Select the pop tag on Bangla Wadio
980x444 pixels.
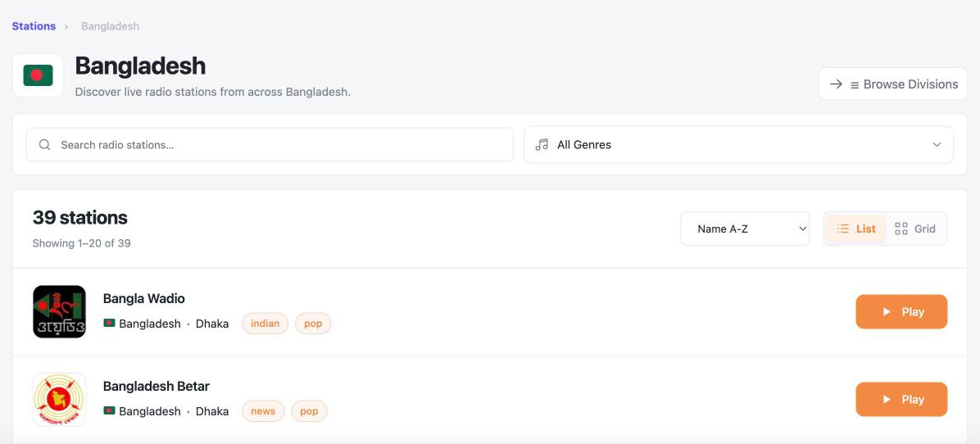tap(313, 324)
